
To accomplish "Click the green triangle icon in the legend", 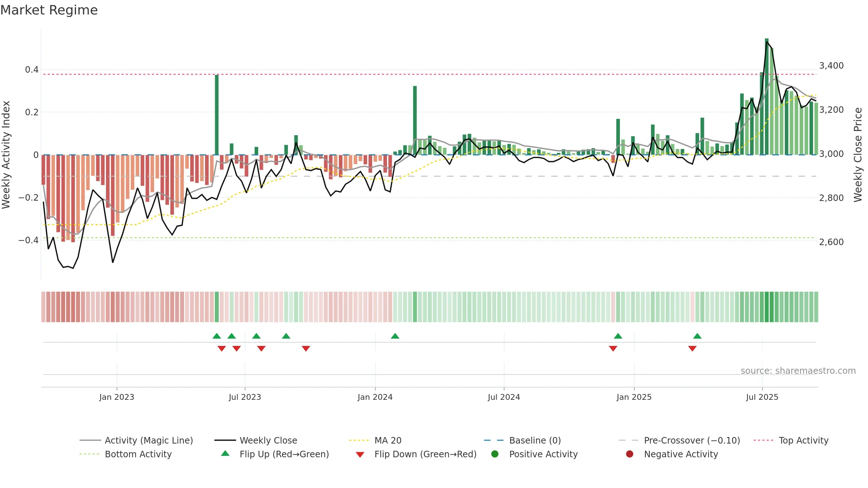I will [225, 453].
